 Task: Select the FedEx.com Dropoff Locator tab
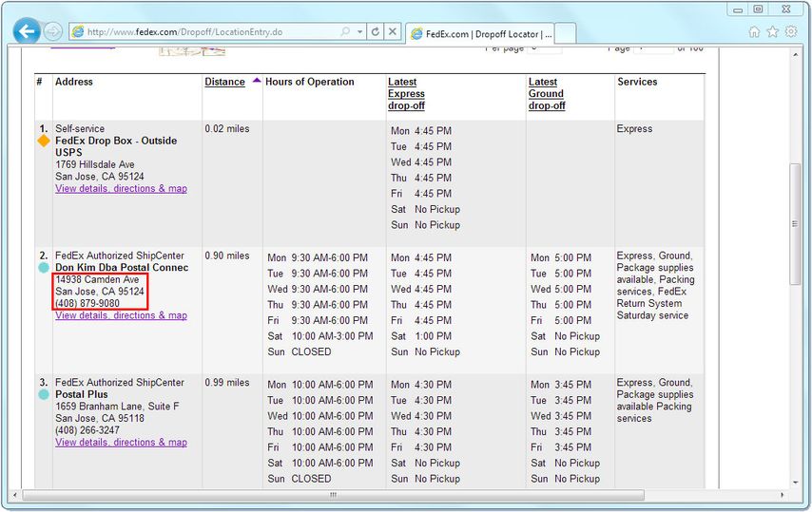[480, 33]
